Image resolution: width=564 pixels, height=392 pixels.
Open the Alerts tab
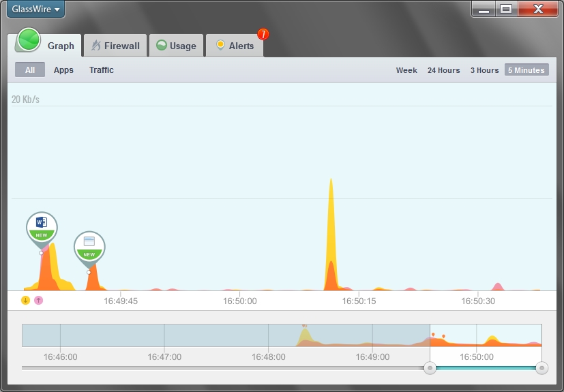(x=235, y=46)
